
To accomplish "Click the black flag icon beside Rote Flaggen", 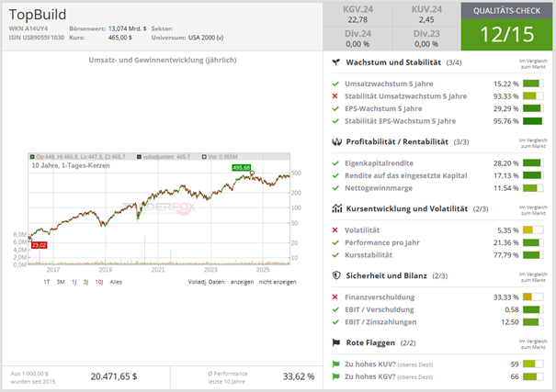I will point(336,342).
